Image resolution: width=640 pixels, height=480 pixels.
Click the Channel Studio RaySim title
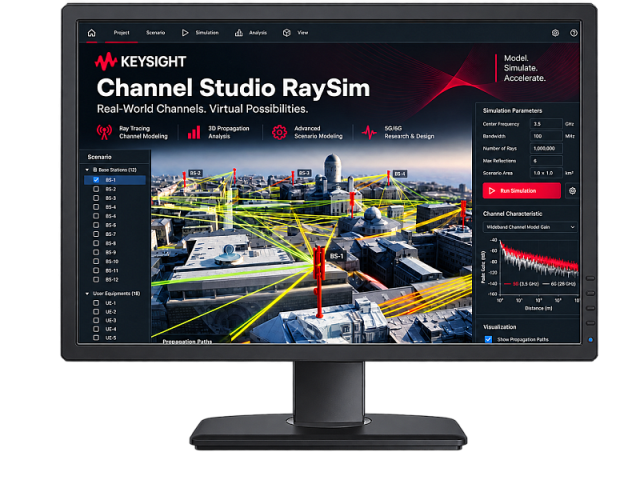coord(233,88)
